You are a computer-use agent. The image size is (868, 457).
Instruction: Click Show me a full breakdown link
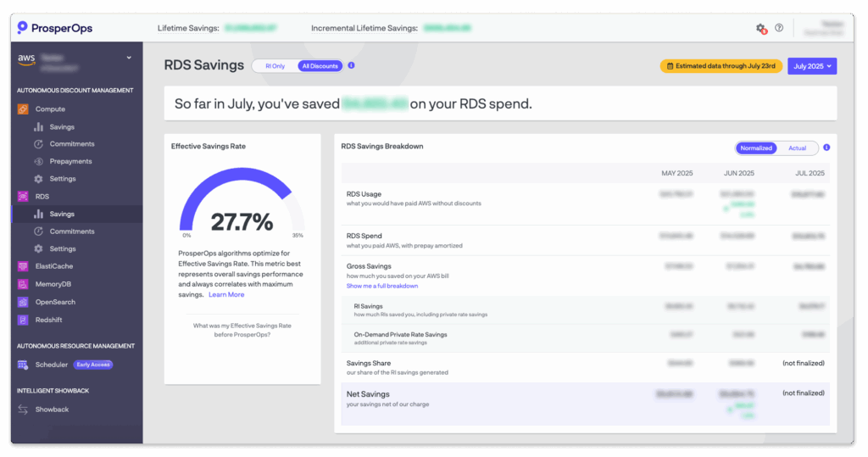pos(381,287)
